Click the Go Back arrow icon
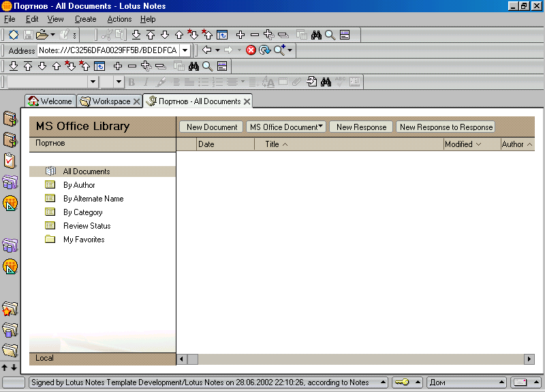This screenshot has height=392, width=545. pos(207,50)
